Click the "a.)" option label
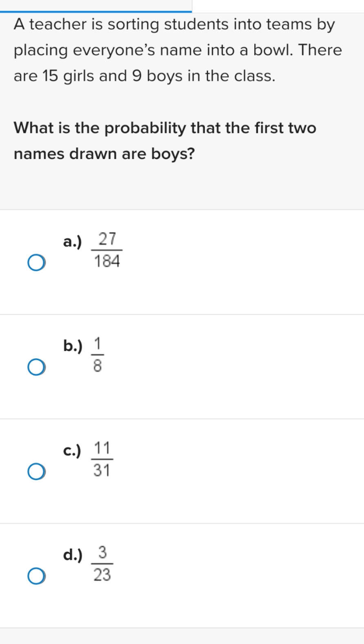 [72, 242]
